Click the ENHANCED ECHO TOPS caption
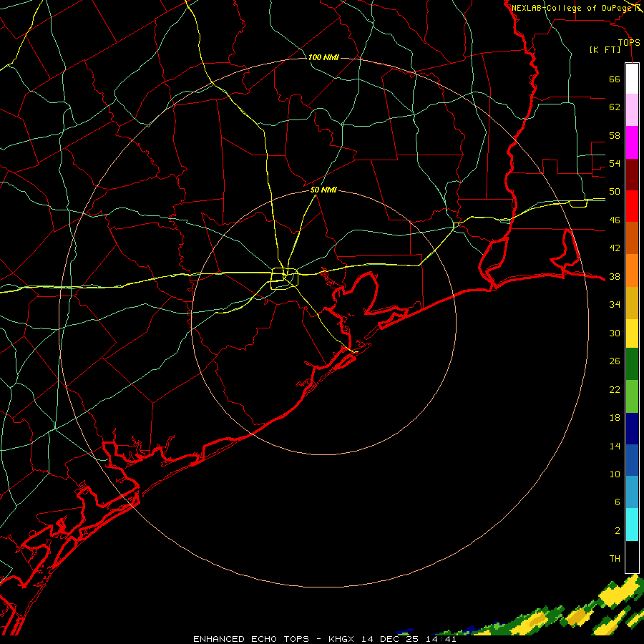This screenshot has height=644, width=644. pyautogui.click(x=251, y=639)
